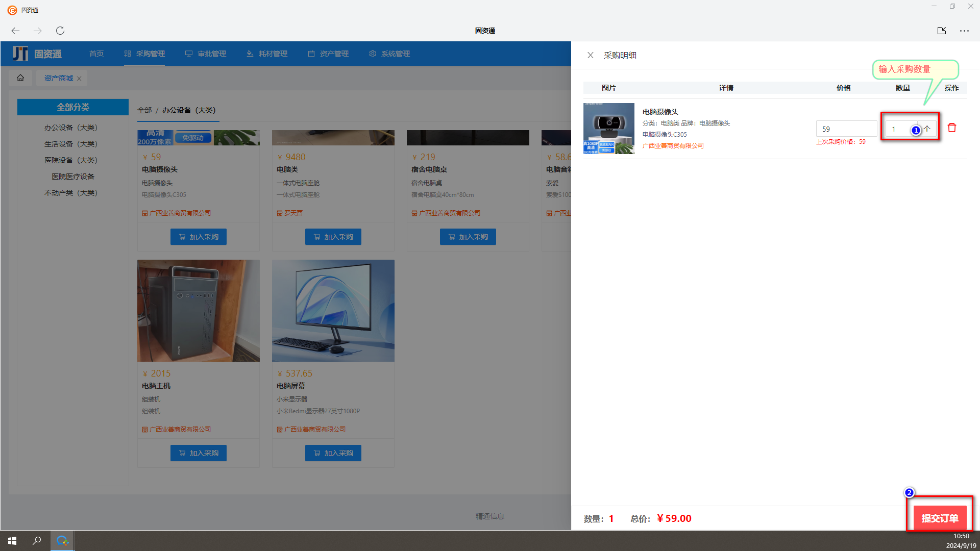Screen dimensions: 980x551
Task: Click the 固资通 app taskbar icon
Action: click(62, 541)
